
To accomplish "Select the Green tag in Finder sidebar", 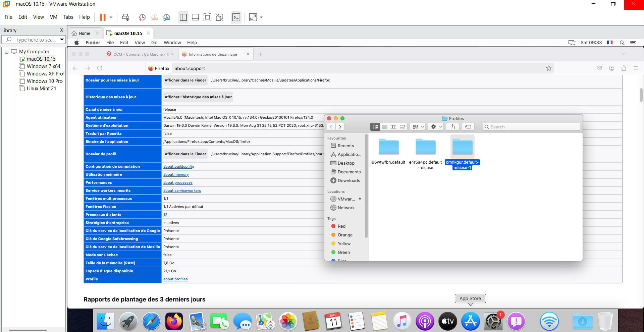I will click(x=343, y=253).
